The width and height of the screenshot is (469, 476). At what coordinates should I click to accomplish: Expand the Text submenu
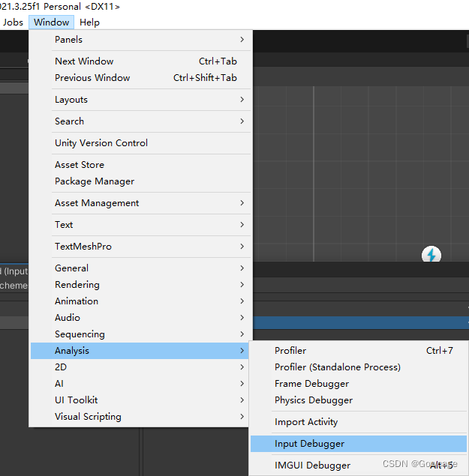(x=141, y=225)
